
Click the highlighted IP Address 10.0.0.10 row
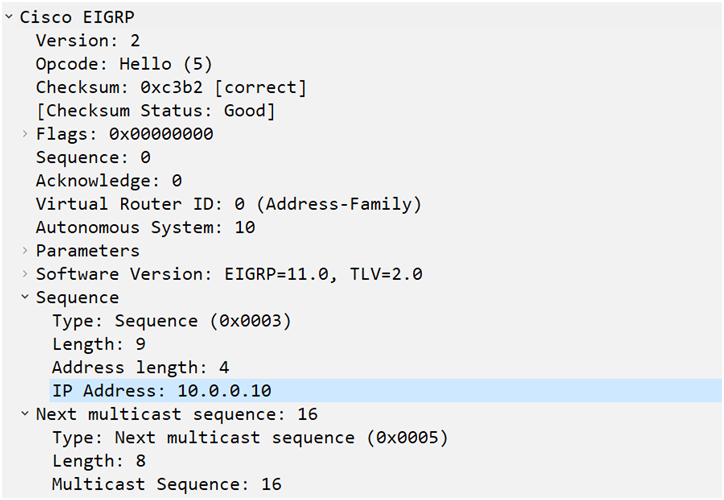coord(386,391)
